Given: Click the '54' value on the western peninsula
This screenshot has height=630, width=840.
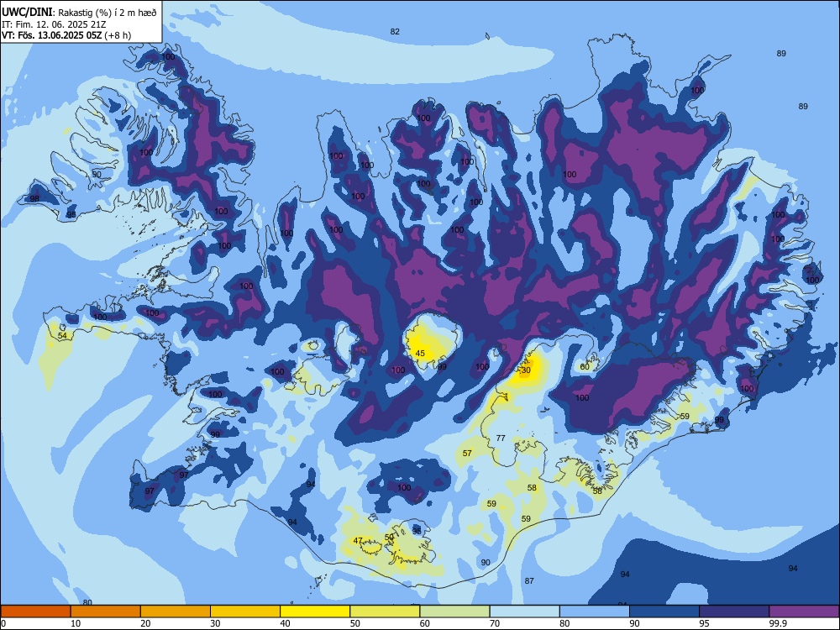Looking at the screenshot, I should point(63,335).
